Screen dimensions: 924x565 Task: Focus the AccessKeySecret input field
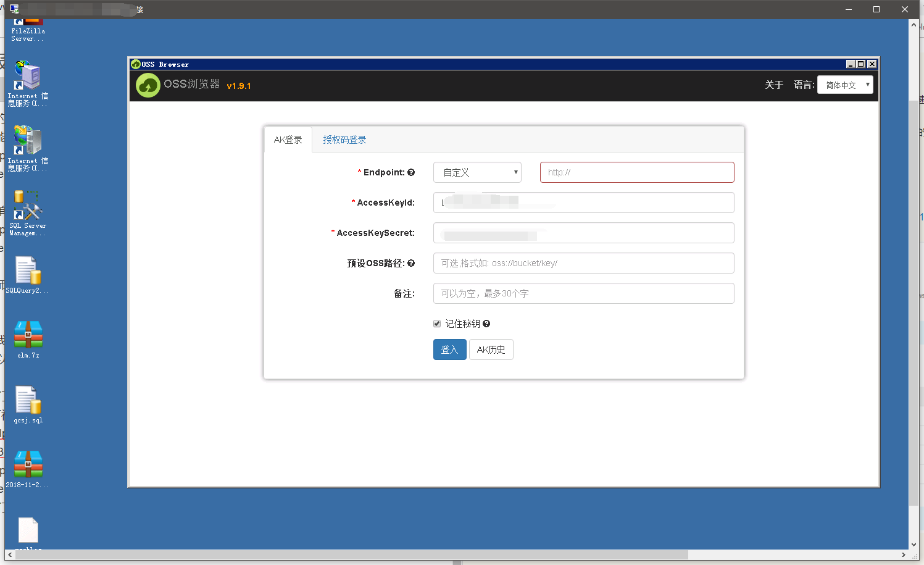(x=584, y=233)
